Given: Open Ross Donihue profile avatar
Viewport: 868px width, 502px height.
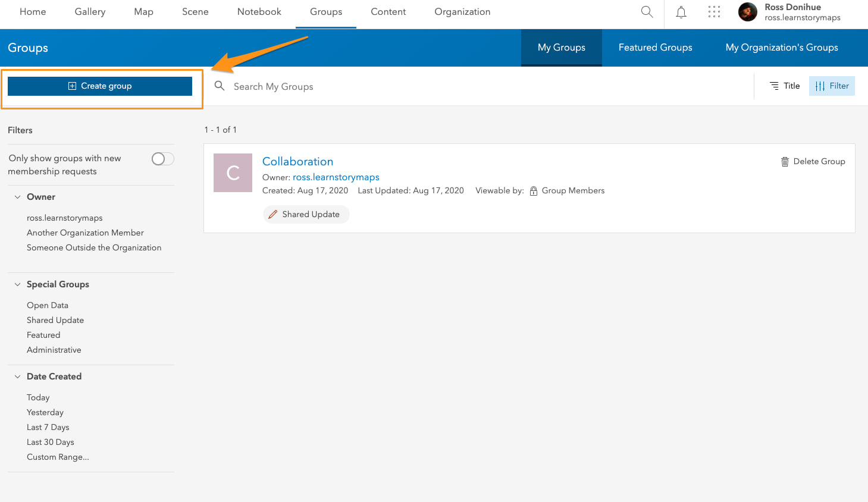Looking at the screenshot, I should tap(747, 12).
